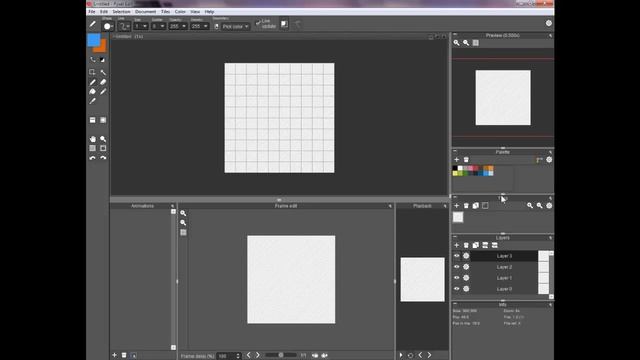Screen dimensions: 640x360
Task: Swap primary and secondary colors
Action: pyautogui.click(x=93, y=60)
